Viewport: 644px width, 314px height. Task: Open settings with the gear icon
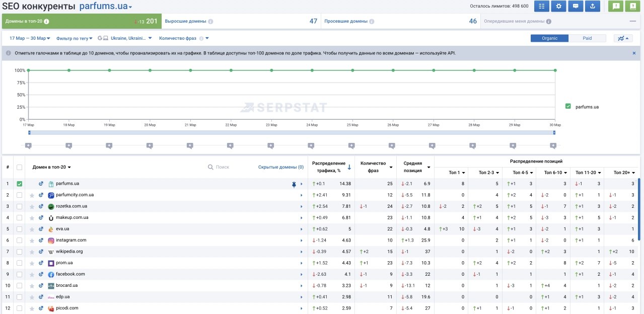pos(558,7)
